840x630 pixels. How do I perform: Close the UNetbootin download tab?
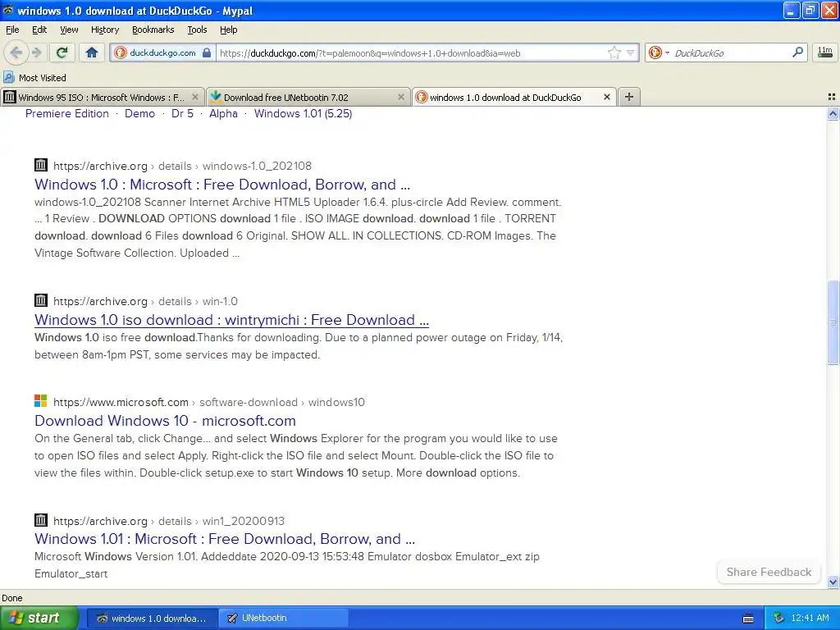click(400, 97)
